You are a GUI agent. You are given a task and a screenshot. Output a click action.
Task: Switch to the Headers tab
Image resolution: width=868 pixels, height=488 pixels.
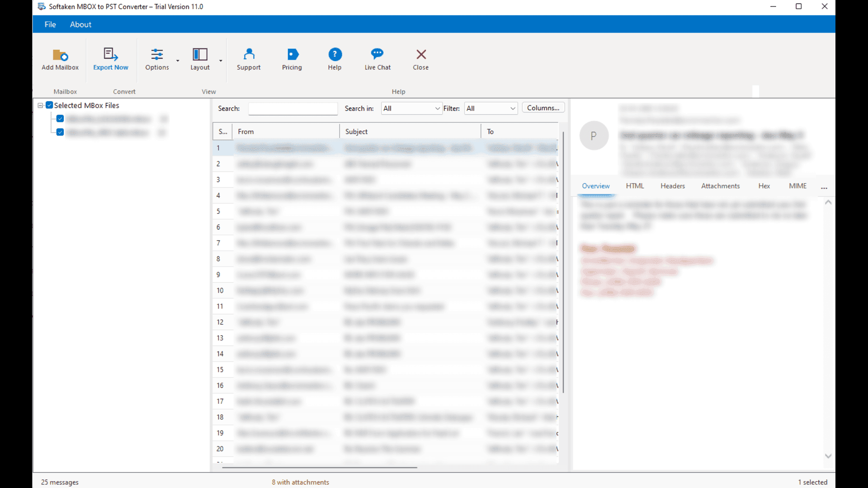(x=672, y=186)
